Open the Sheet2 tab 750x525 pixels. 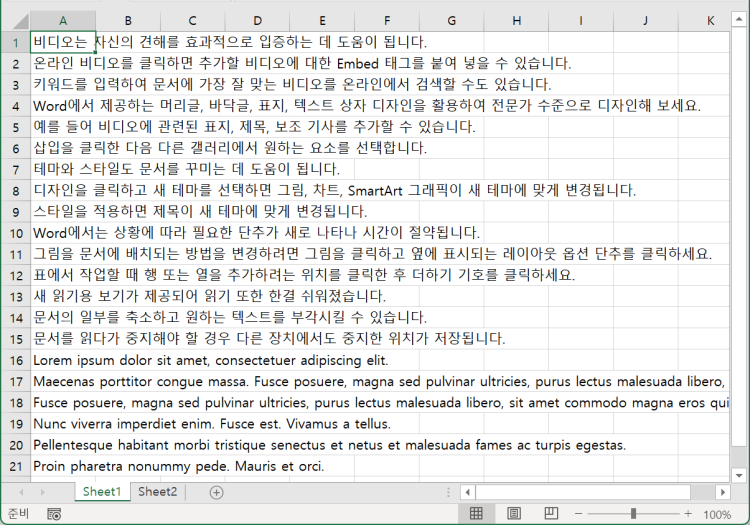click(x=157, y=492)
